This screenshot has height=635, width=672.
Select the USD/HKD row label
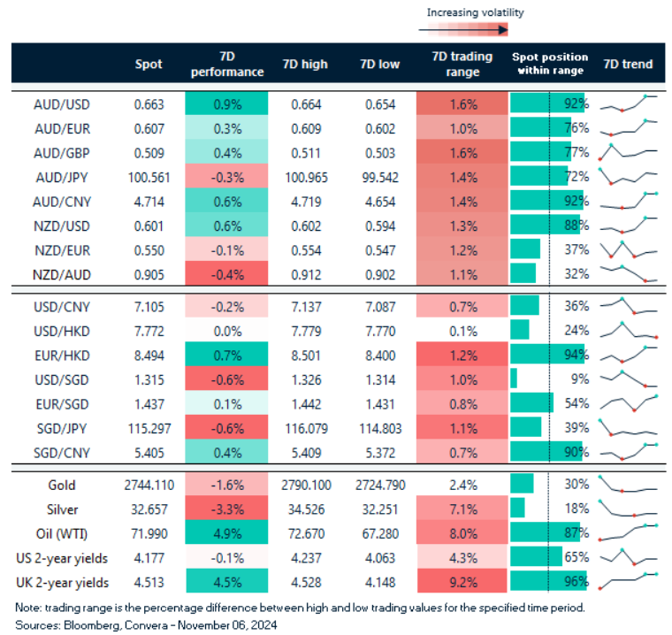(x=62, y=332)
